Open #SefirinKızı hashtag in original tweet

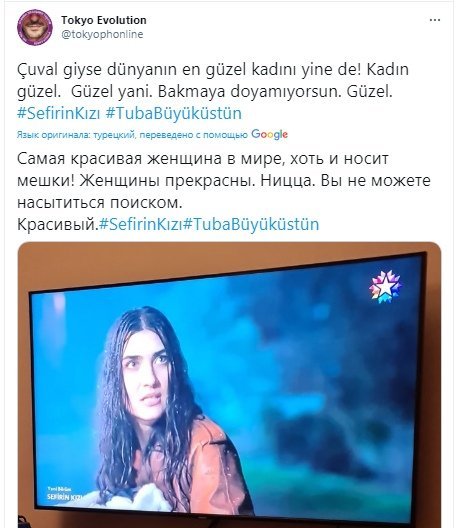pyautogui.click(x=59, y=113)
